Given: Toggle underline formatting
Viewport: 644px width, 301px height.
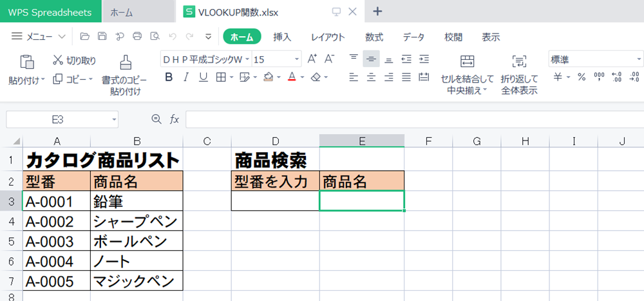Looking at the screenshot, I should (x=204, y=77).
